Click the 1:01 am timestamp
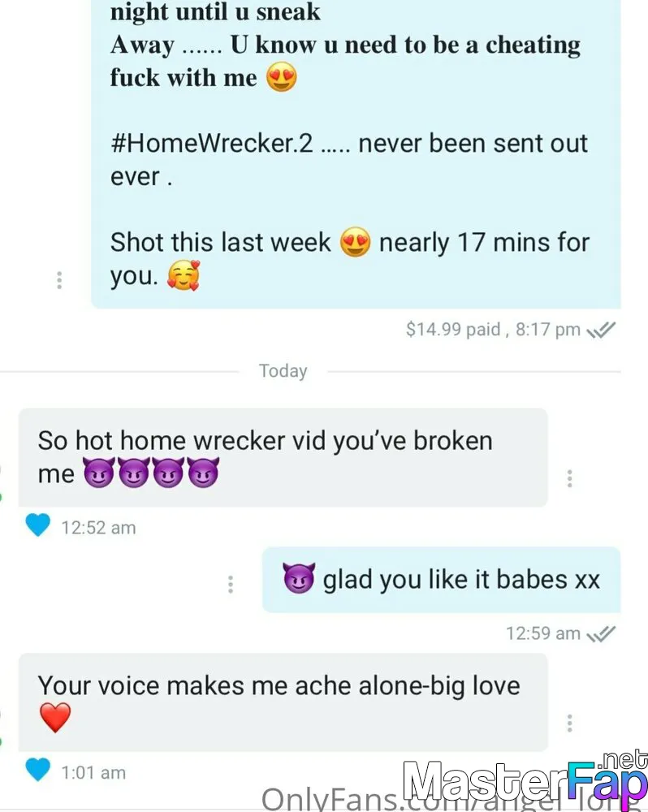 (x=93, y=773)
